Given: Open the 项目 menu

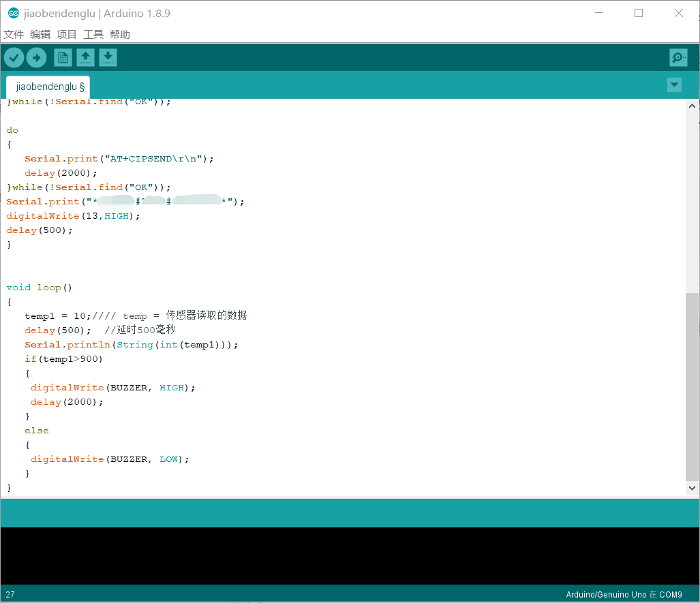Looking at the screenshot, I should [x=66, y=34].
